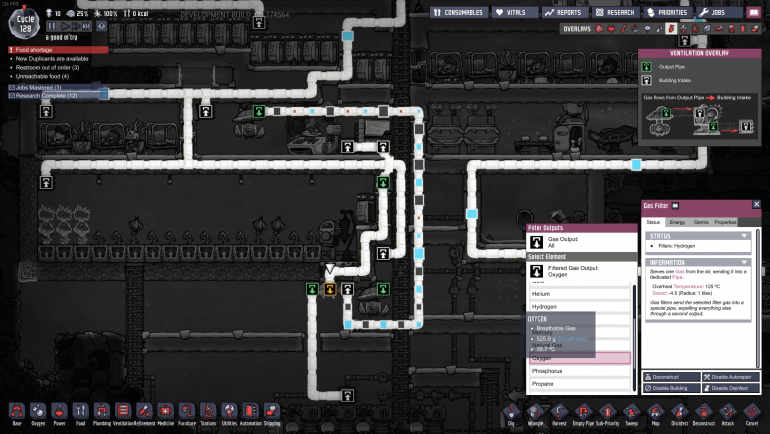Set game speed to fast forward
The image size is (770, 434).
[76, 26]
